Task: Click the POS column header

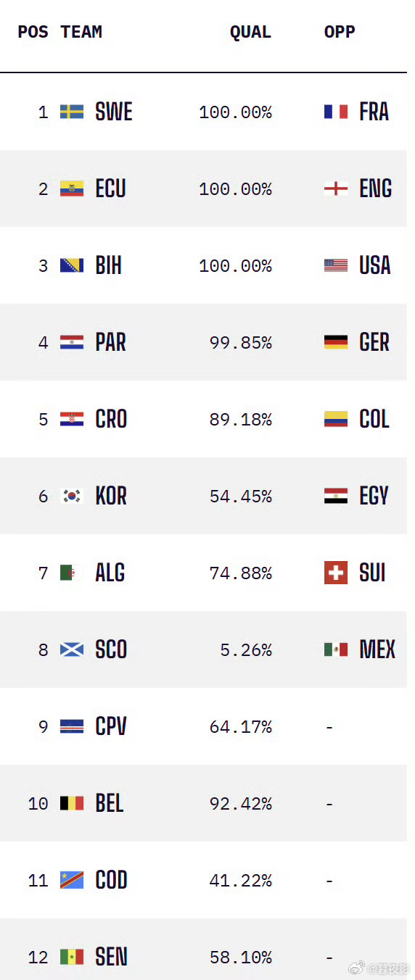Action: 33,32
